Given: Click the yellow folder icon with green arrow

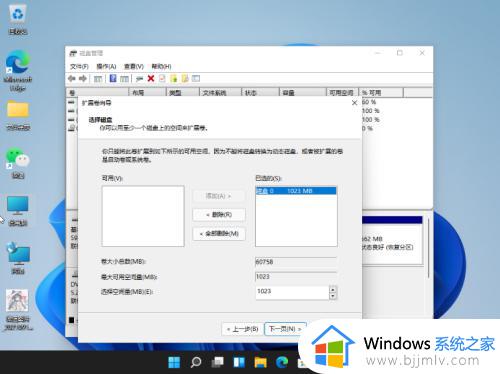Looking at the screenshot, I should [174, 79].
